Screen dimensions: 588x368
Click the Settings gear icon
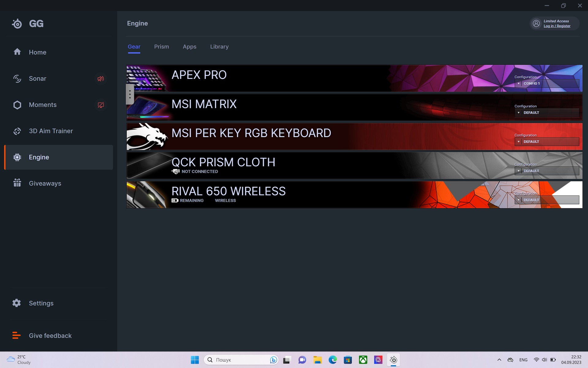(x=17, y=303)
